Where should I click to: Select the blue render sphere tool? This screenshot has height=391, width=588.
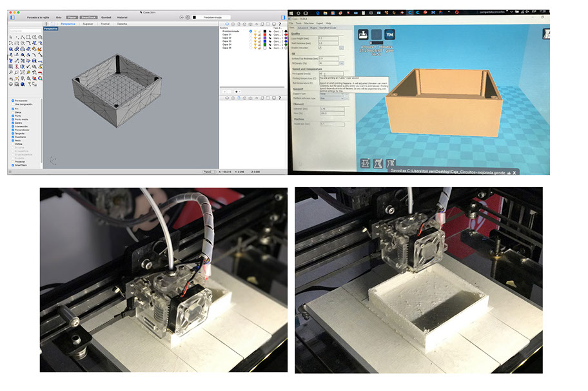coord(22,84)
